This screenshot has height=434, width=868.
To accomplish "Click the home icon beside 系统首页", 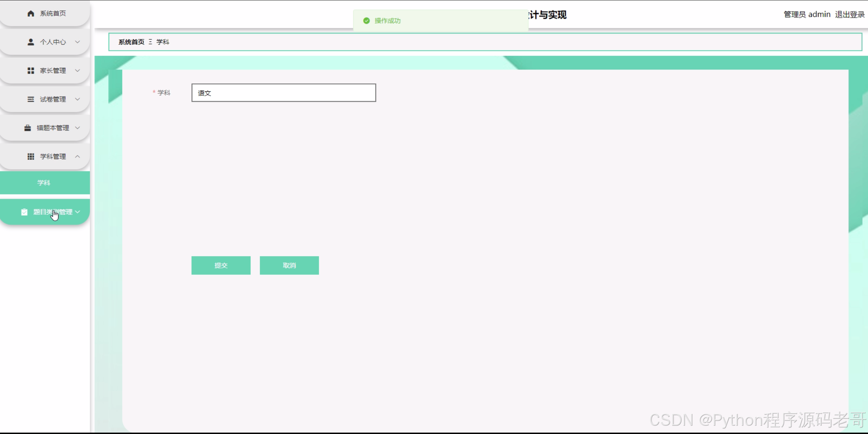I will point(31,13).
